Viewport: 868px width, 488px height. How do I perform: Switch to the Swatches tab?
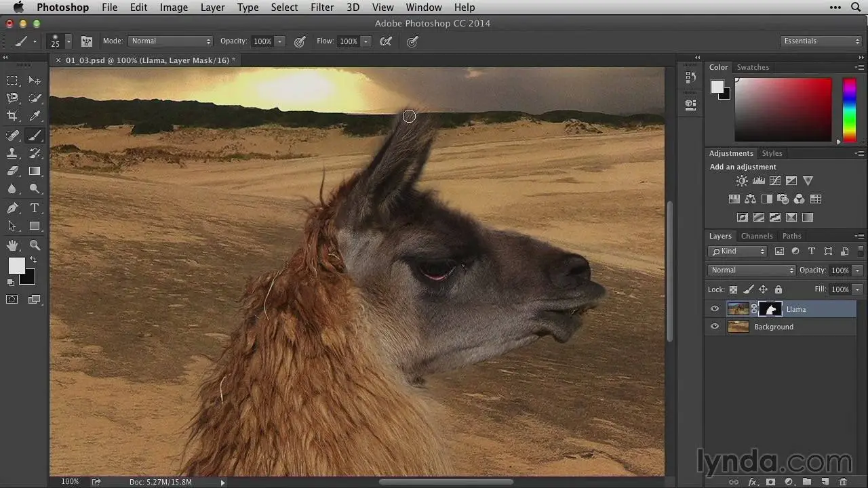(753, 67)
